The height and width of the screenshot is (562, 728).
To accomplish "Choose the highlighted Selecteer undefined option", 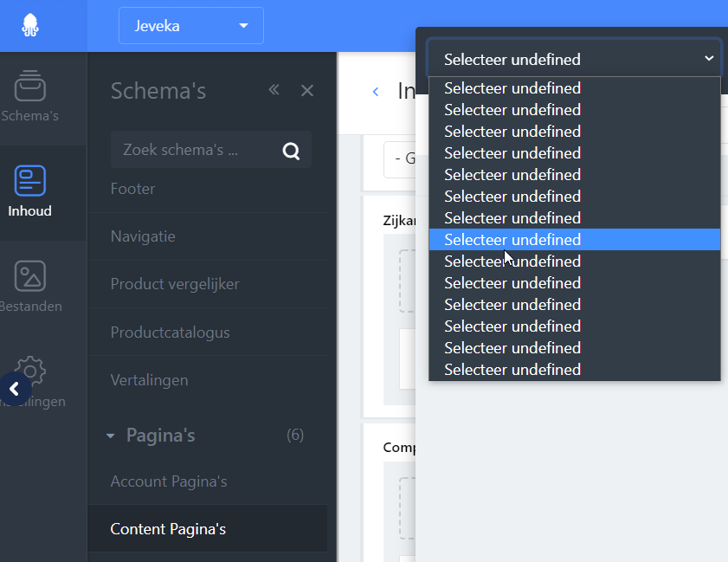I will (x=574, y=240).
